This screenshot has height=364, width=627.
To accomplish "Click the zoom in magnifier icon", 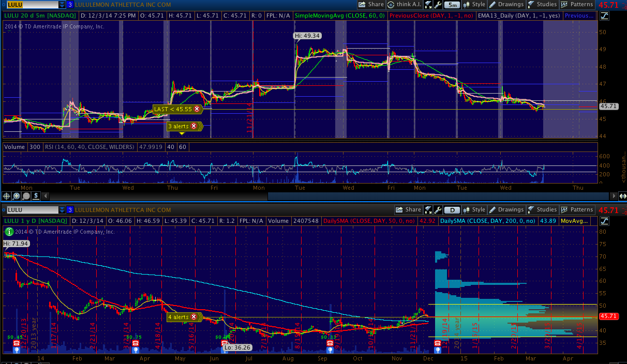I will coord(17,196).
